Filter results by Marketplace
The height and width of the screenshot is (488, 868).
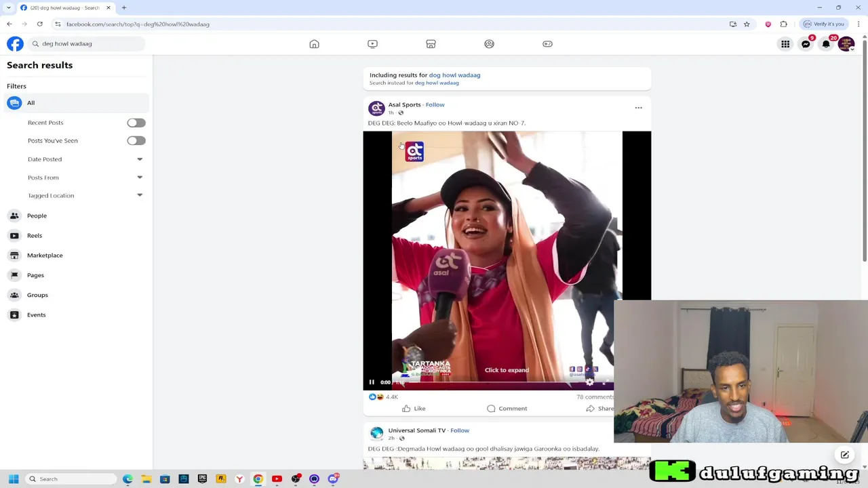coord(77,256)
